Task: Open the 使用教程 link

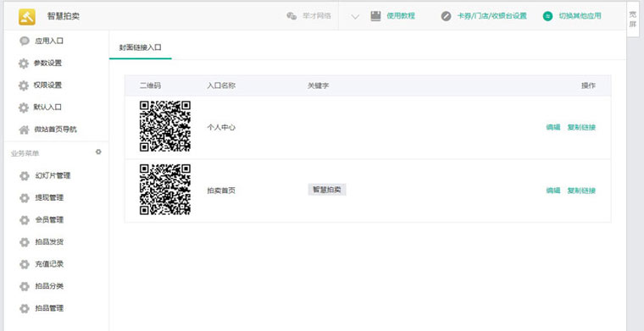Action: click(x=401, y=16)
